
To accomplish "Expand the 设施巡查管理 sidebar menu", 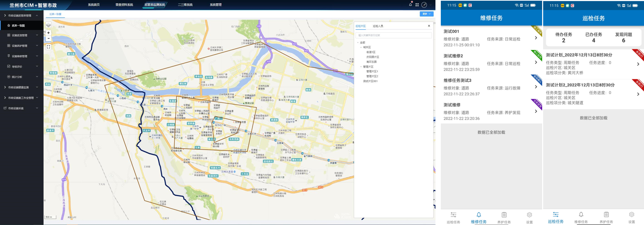I will (x=22, y=35).
